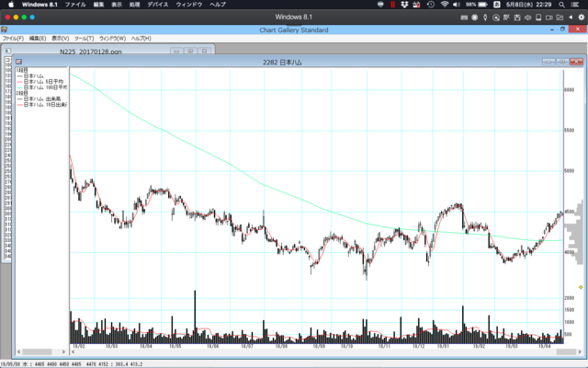
Task: Click the left arrow of the legend scrollbar
Action: [18, 351]
